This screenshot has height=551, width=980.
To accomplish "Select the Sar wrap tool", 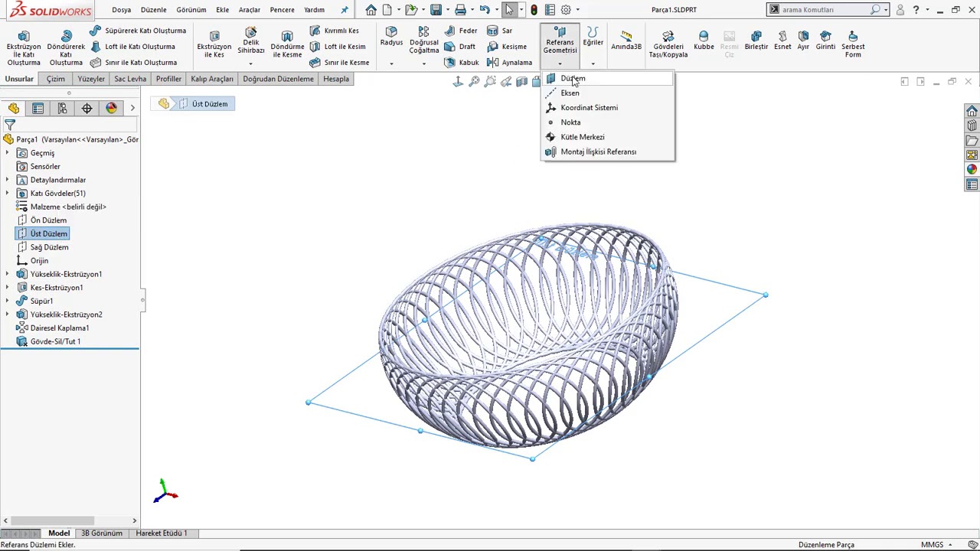I will pyautogui.click(x=500, y=31).
